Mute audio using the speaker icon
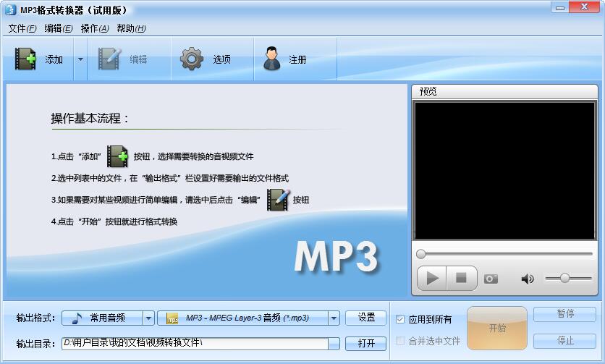605x364 pixels. pos(528,279)
